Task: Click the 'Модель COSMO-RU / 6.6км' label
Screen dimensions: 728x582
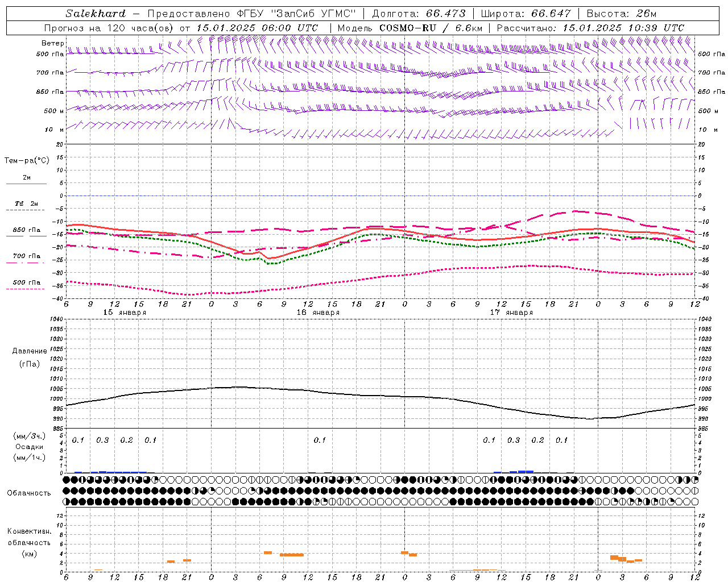Action: coord(410,28)
